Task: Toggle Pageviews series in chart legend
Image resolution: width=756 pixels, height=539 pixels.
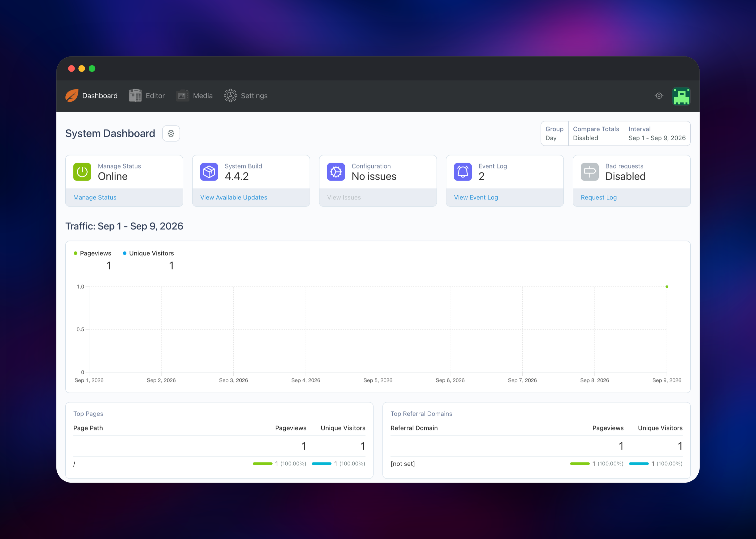Action: point(93,253)
